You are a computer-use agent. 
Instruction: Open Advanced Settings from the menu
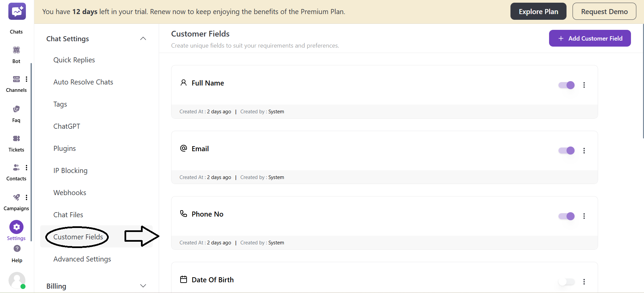coord(82,259)
